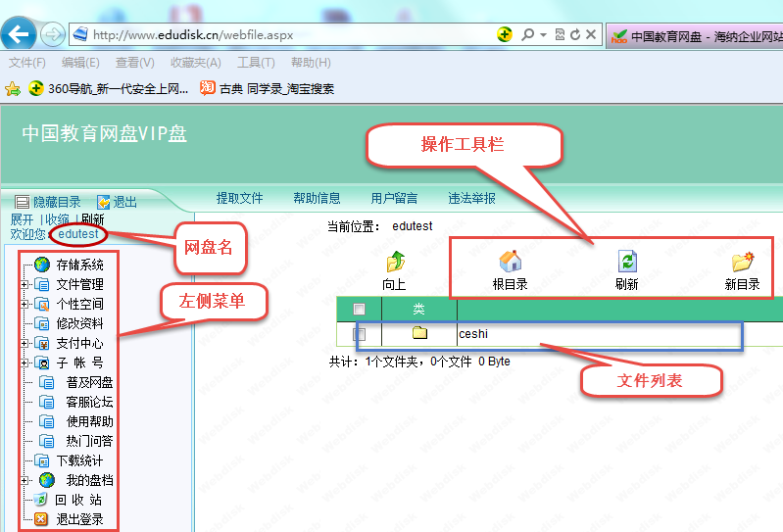The image size is (783, 532).
Task: Select 下载统计 in the left tree
Action: coord(80,460)
